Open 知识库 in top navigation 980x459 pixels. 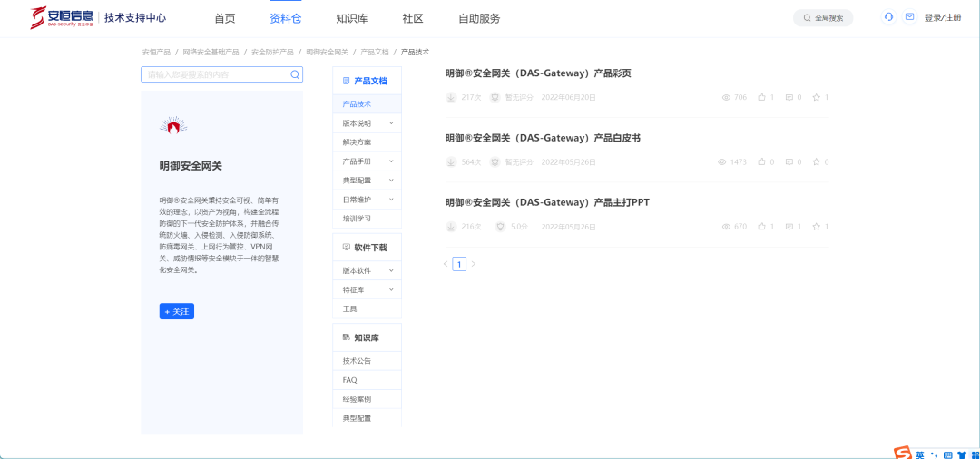(352, 19)
